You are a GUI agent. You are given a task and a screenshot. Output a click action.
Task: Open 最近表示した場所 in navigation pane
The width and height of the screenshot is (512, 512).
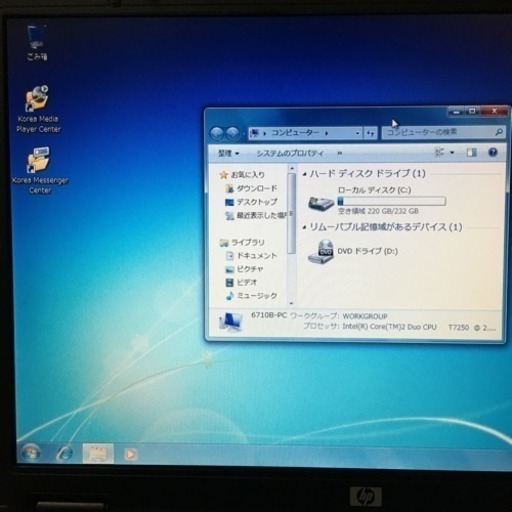256,216
